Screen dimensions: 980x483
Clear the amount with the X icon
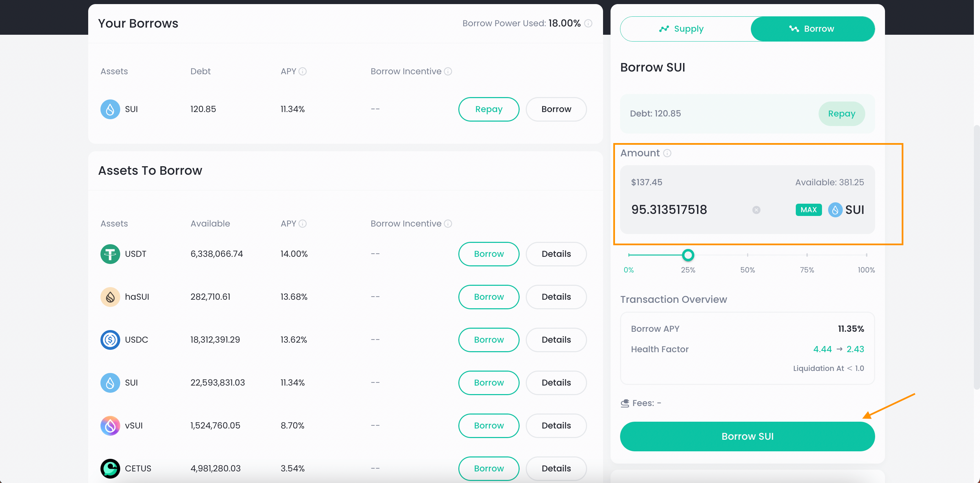pyautogui.click(x=756, y=210)
